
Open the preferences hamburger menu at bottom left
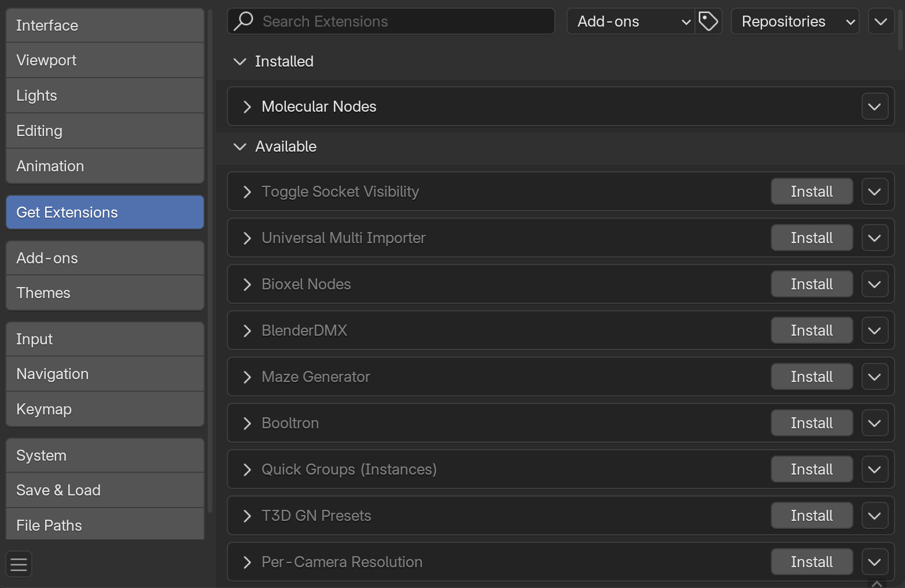coord(19,564)
